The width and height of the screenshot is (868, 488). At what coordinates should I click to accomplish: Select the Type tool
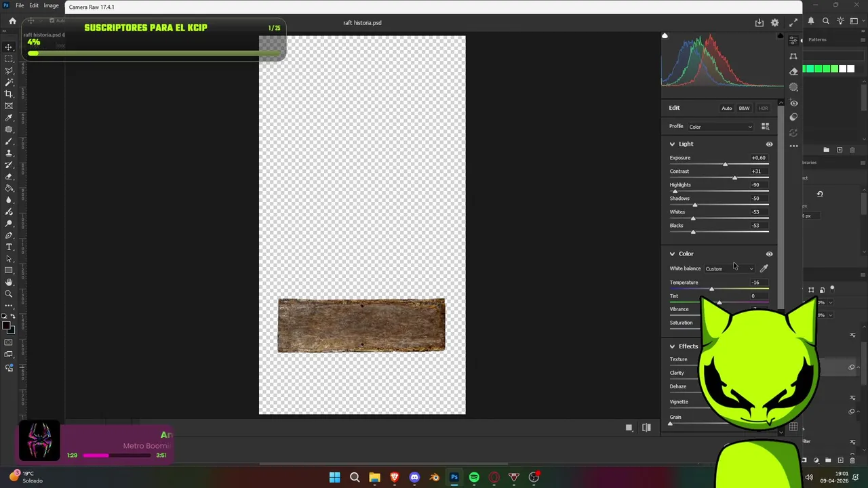[9, 247]
